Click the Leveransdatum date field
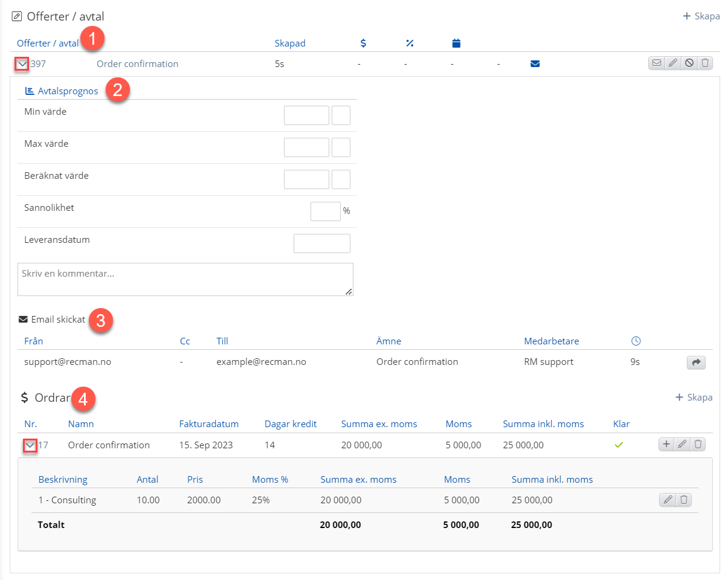 pos(321,243)
